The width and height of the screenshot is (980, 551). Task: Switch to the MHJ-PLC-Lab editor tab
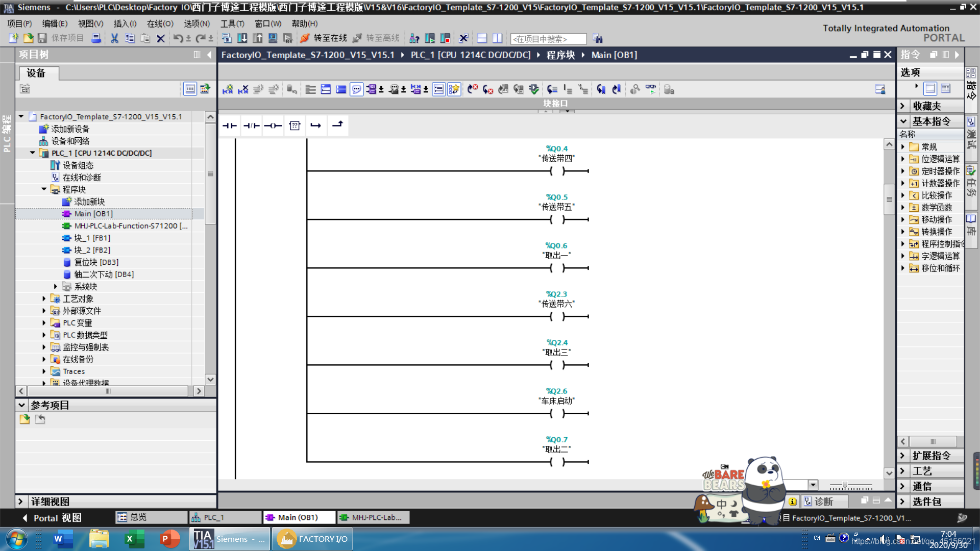(374, 517)
